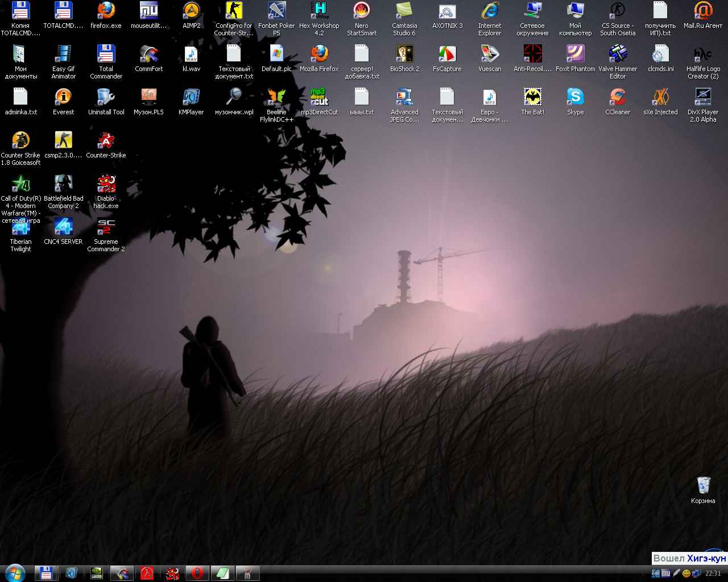Launch Foxit Phantom

click(575, 59)
